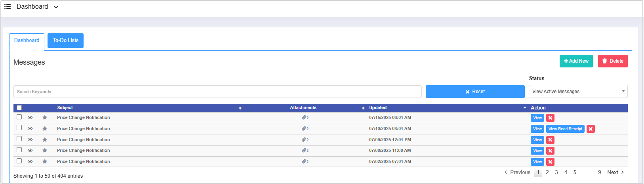Expand the Dashboard title chevron menu

(x=56, y=7)
